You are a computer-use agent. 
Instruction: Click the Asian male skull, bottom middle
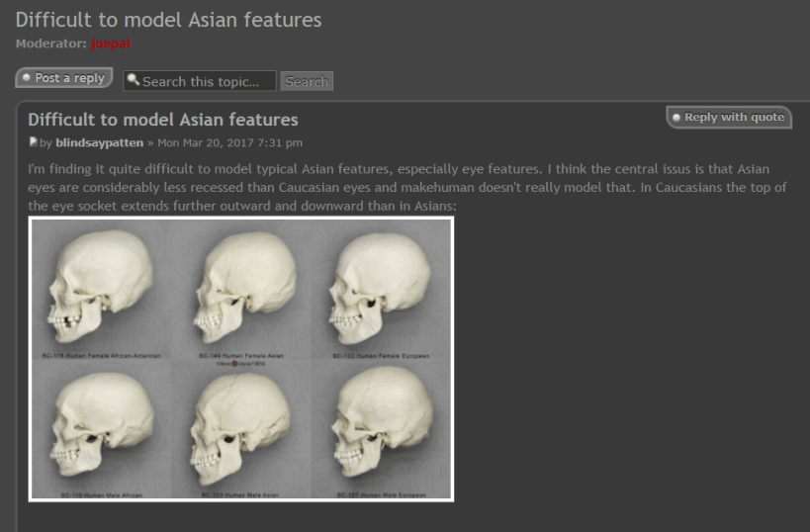pos(243,425)
